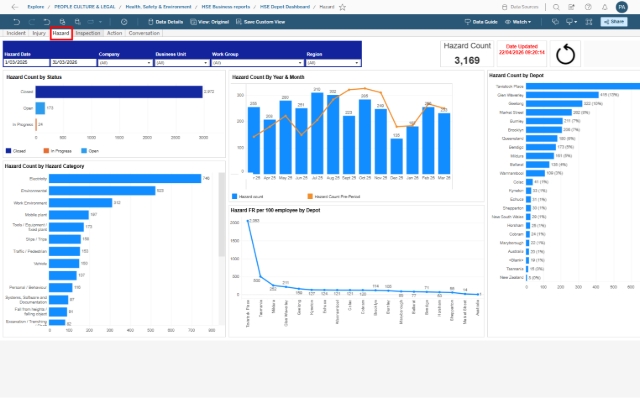
Task: Click the Hazard count blue legend swatch
Action: point(235,196)
